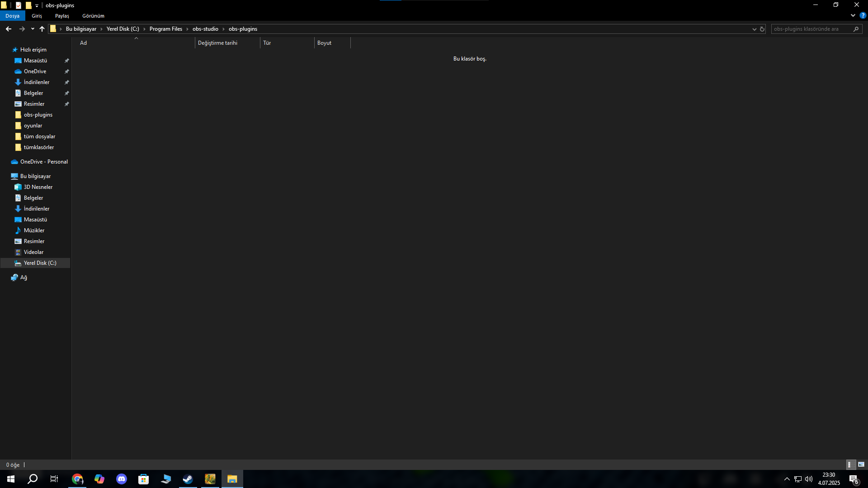Screen dimensions: 868x488
Task: Open the Dosya menu
Action: click(12, 16)
